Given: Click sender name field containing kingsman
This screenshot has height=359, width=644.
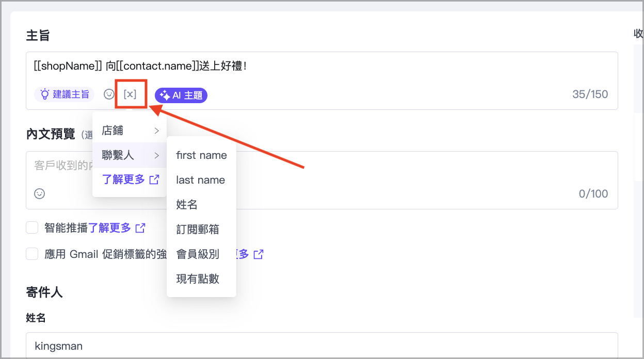Looking at the screenshot, I should tap(320, 346).
